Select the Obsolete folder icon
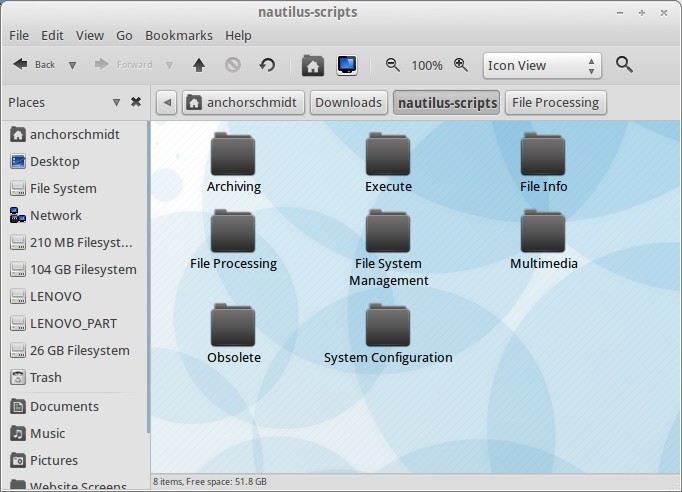Viewport: 682px width, 492px height. tap(233, 325)
